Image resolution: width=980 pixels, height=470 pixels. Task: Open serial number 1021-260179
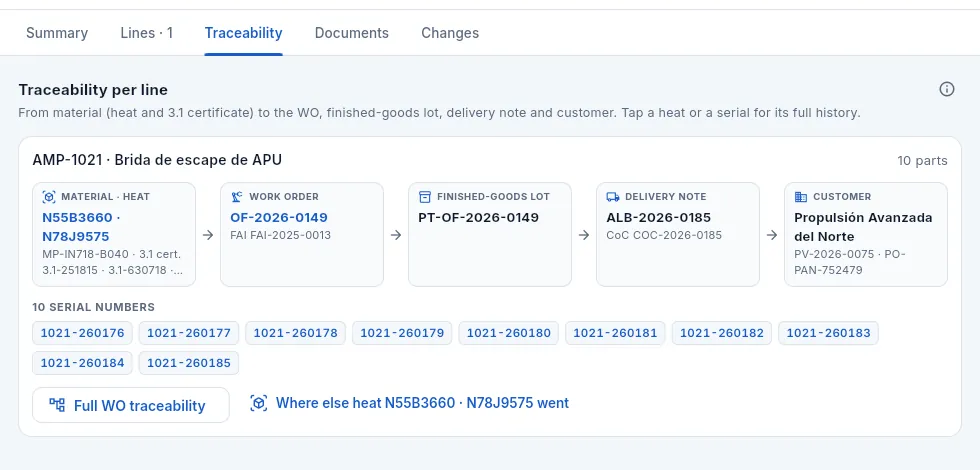click(x=402, y=333)
